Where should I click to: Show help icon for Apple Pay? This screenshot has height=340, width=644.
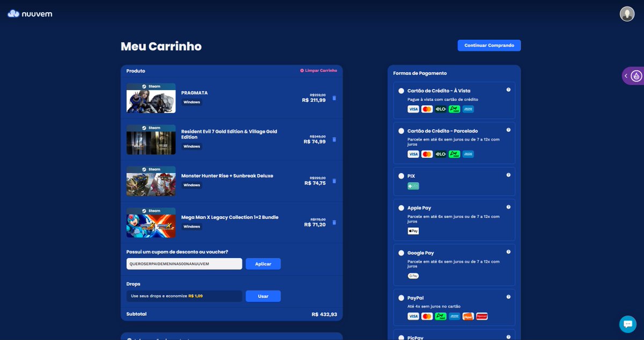(x=508, y=207)
